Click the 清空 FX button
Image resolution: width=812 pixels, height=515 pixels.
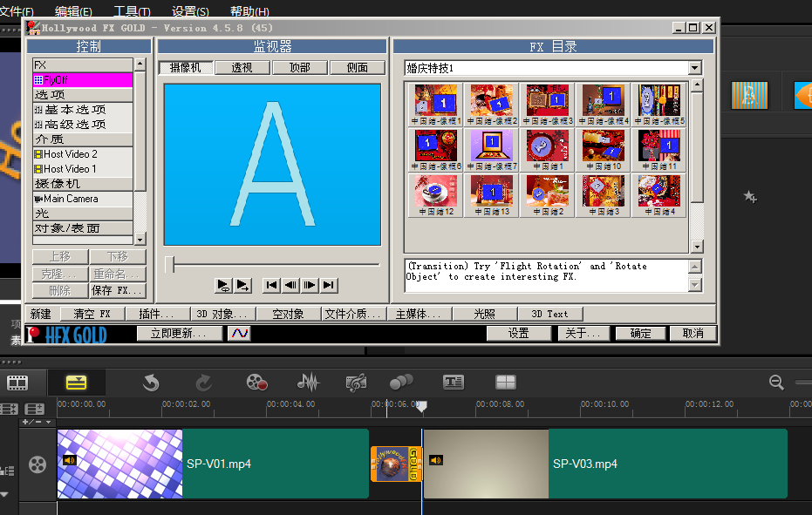(x=92, y=314)
